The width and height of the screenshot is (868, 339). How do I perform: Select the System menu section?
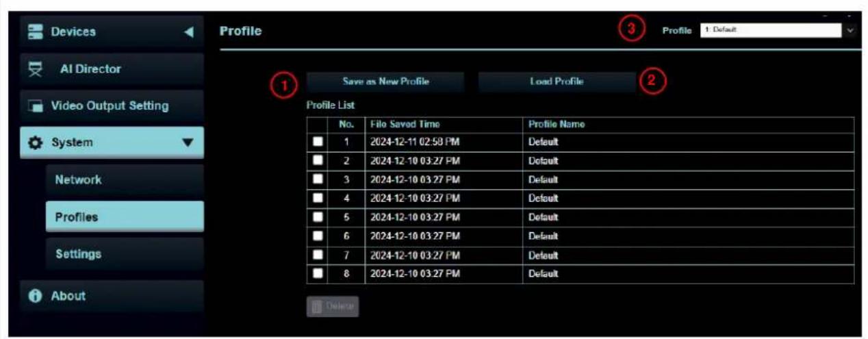[112, 143]
